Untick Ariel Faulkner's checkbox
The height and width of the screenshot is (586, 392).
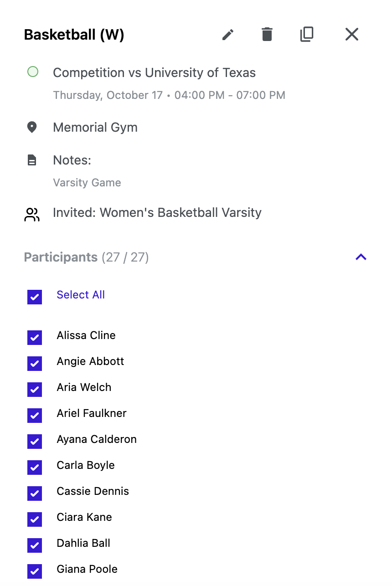35,416
